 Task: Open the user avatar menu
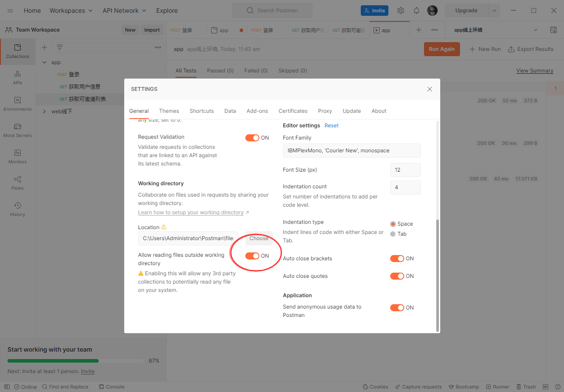point(432,11)
